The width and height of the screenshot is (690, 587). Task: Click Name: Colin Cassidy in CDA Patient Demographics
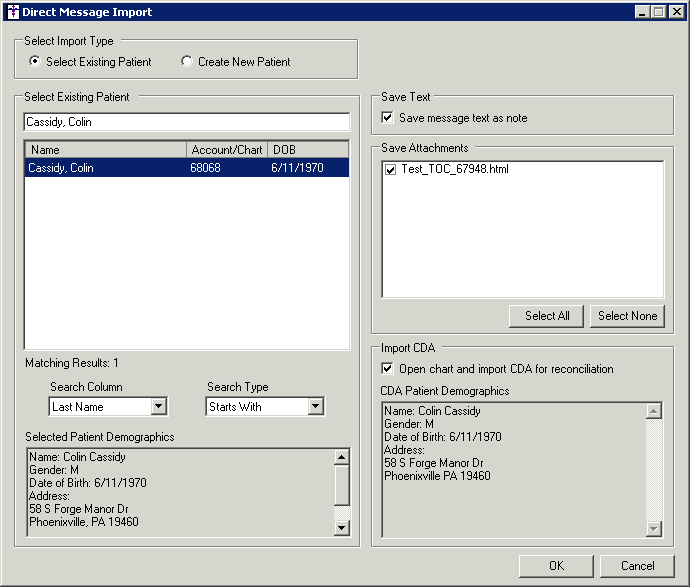pos(432,411)
